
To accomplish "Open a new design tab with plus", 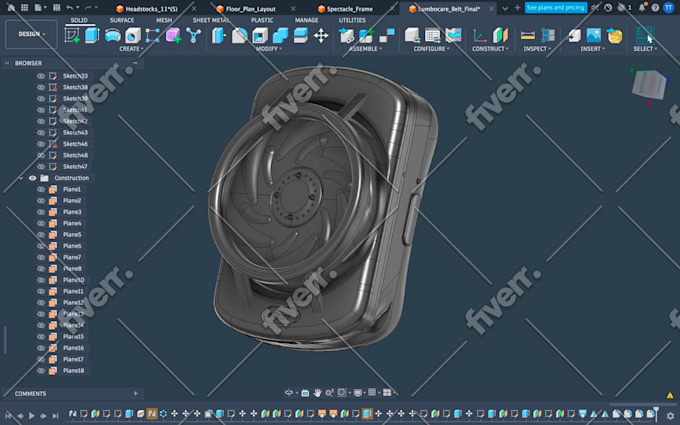I will click(x=517, y=8).
